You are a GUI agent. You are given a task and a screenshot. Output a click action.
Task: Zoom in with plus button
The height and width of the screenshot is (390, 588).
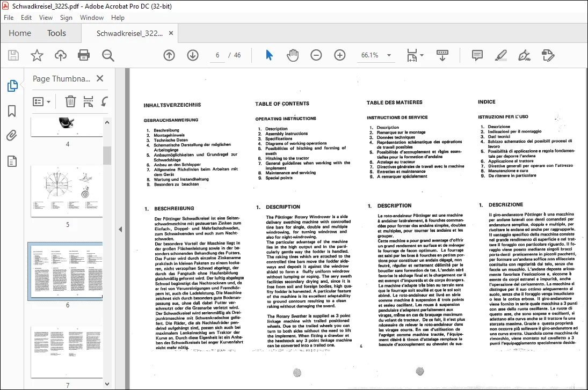pyautogui.click(x=340, y=55)
